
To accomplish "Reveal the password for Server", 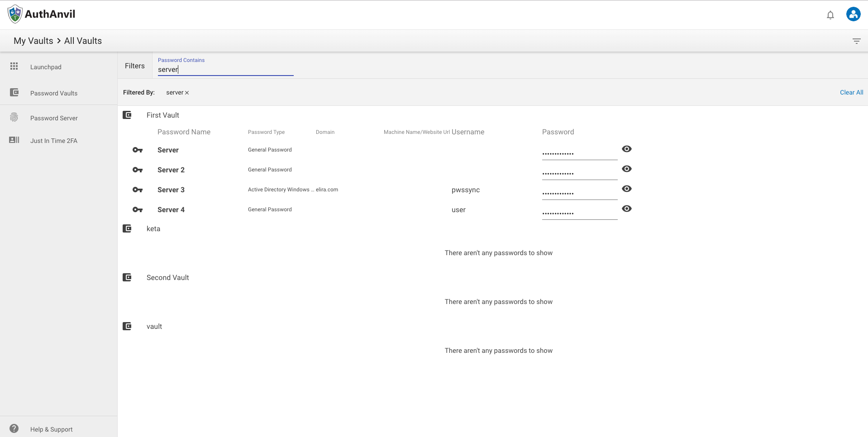I will coord(627,149).
